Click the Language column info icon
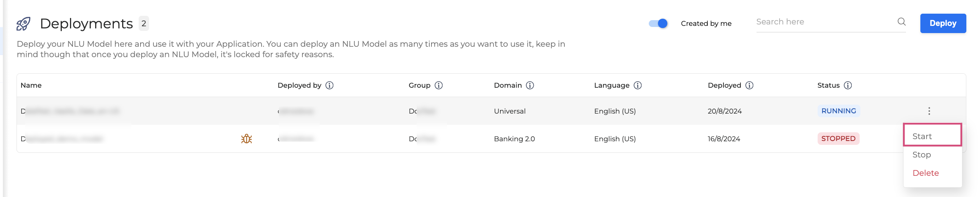The width and height of the screenshot is (980, 197). click(638, 85)
